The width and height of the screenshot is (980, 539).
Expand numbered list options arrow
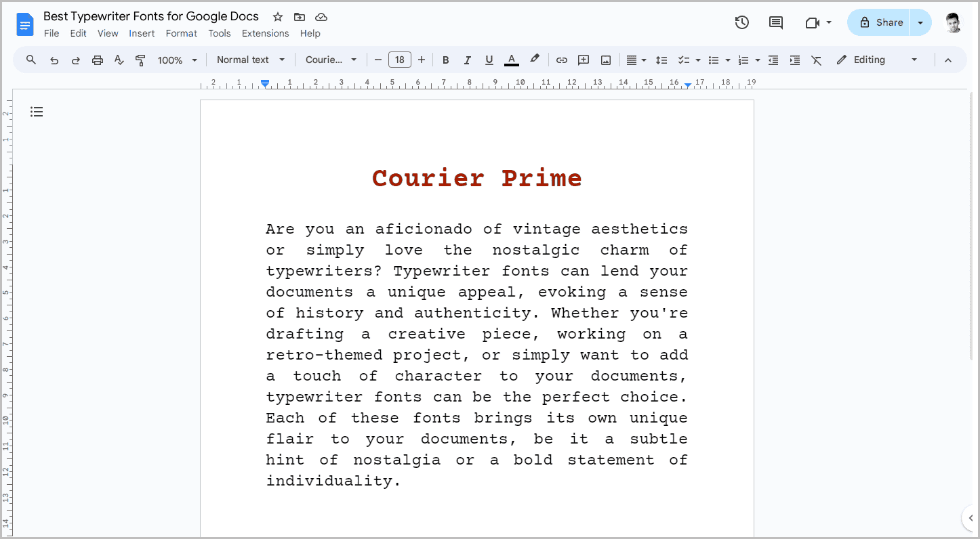(x=758, y=60)
